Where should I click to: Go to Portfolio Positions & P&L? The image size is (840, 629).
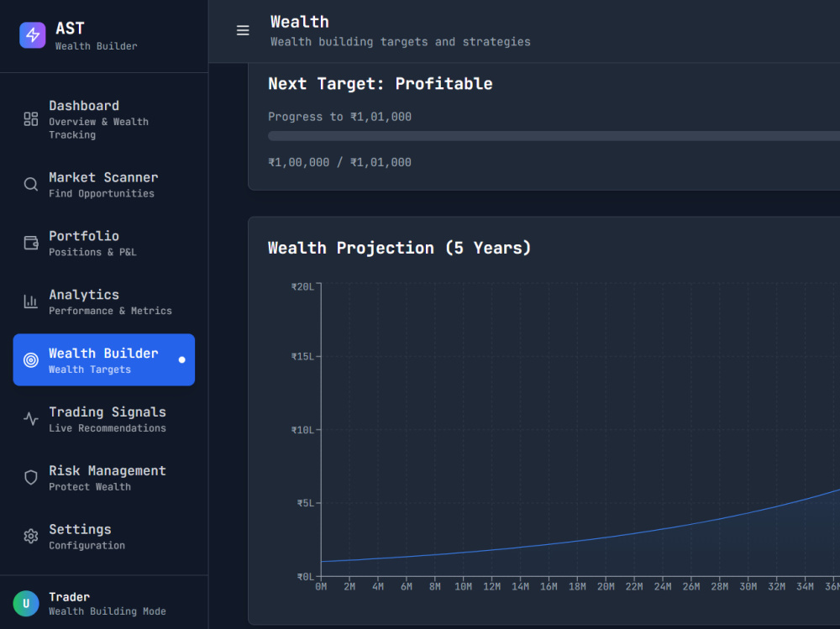(x=104, y=243)
